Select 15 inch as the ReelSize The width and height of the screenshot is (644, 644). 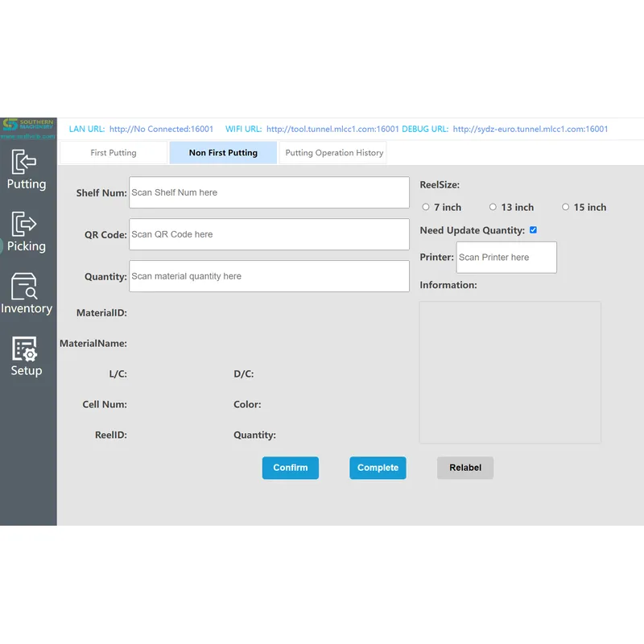click(566, 207)
